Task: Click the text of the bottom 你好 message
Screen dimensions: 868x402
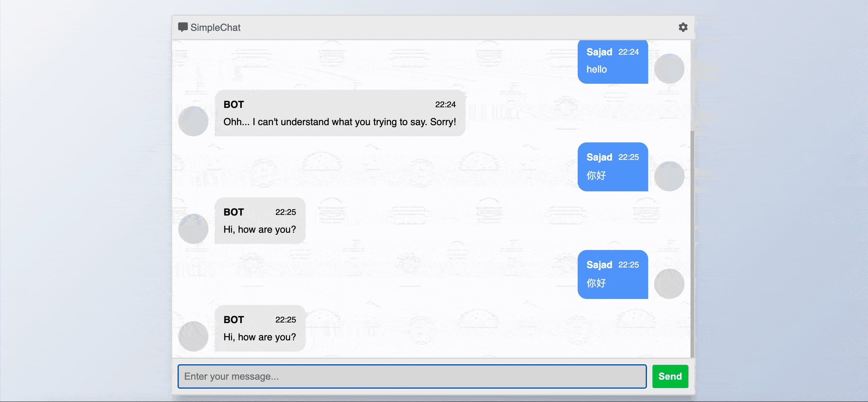Action: pyautogui.click(x=596, y=283)
